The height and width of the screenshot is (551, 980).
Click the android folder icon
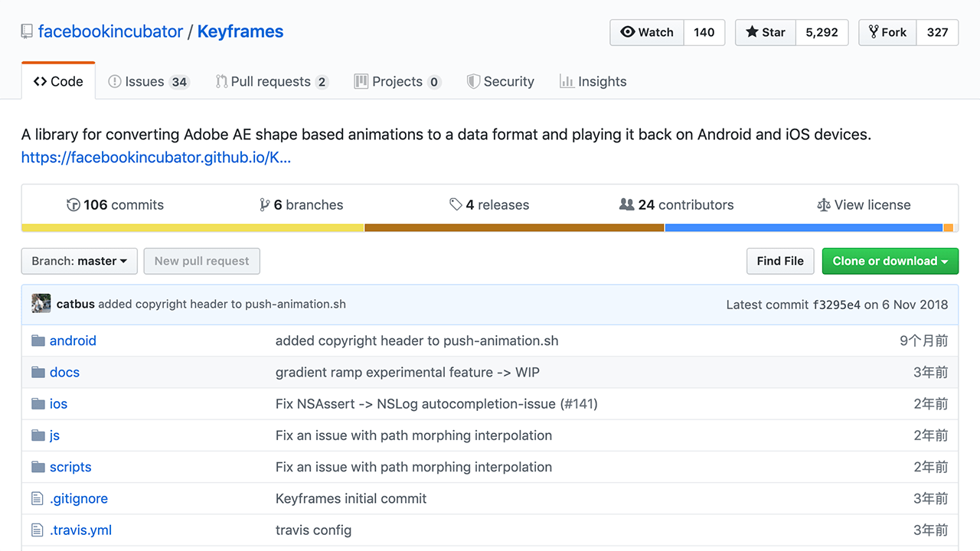[x=38, y=341]
